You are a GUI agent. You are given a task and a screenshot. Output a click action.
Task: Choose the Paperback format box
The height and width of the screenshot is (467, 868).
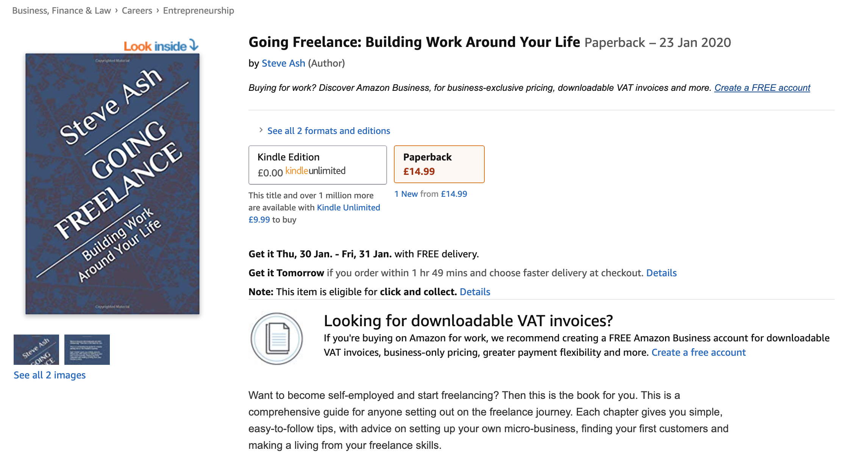coord(439,164)
